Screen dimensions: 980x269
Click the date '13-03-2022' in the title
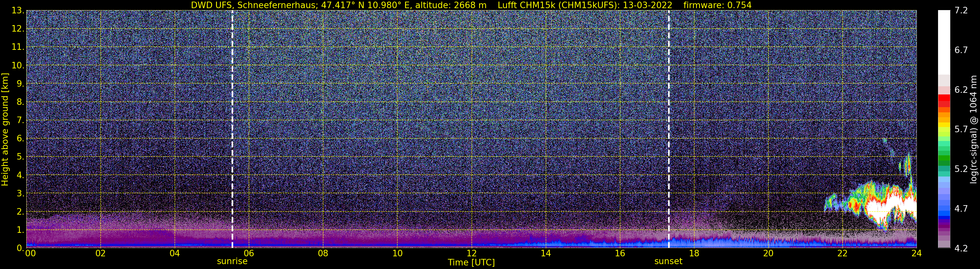(648, 5)
